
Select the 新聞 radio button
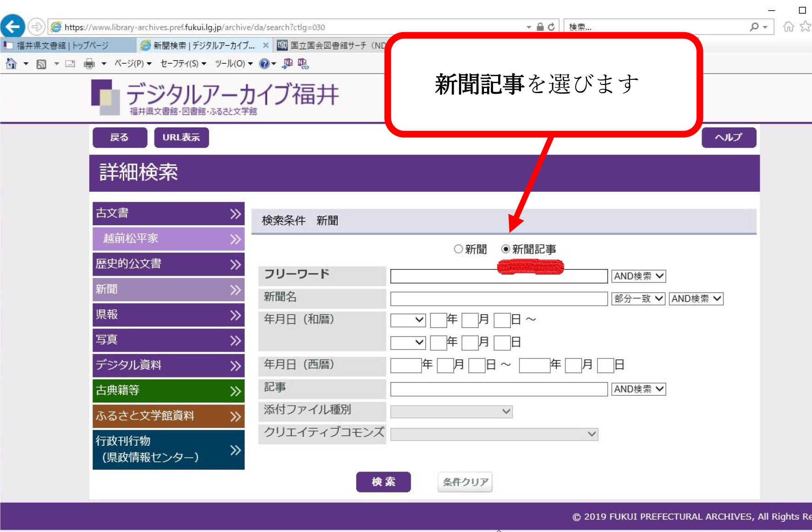(x=458, y=249)
